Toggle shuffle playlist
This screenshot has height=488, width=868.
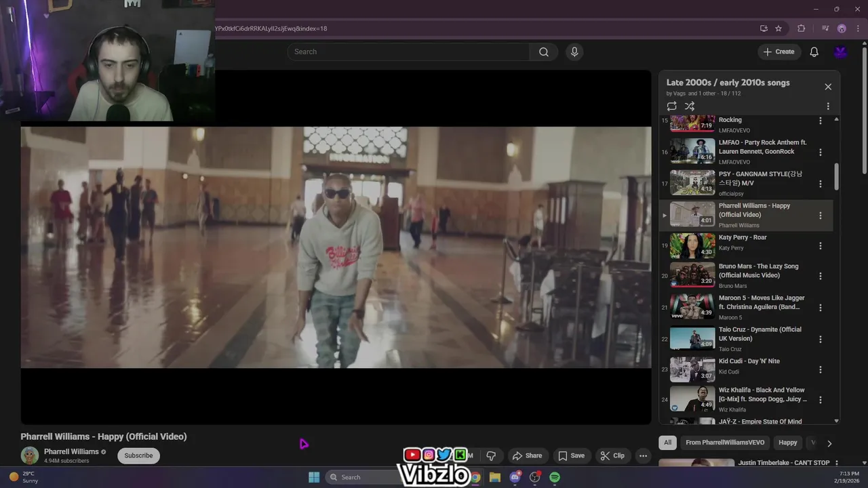coord(690,106)
